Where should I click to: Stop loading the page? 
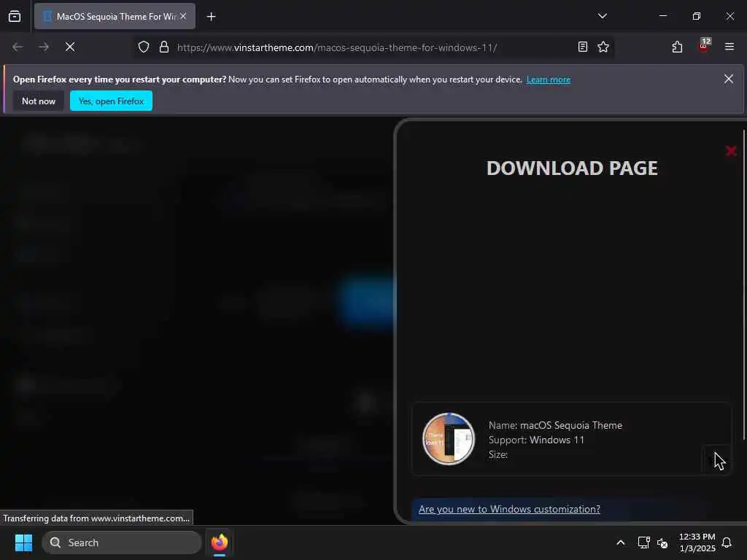click(70, 47)
